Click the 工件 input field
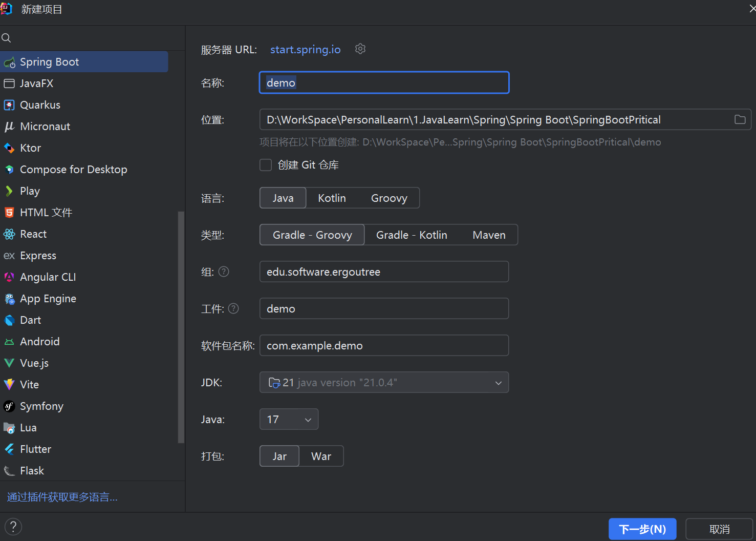This screenshot has width=756, height=541. pos(384,308)
